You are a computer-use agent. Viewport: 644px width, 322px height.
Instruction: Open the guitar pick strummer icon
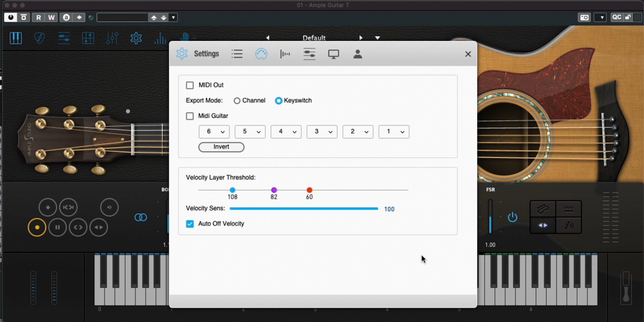pyautogui.click(x=40, y=39)
